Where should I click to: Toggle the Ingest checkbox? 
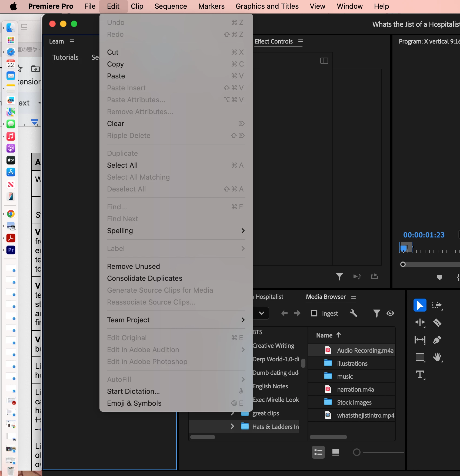[x=314, y=313]
